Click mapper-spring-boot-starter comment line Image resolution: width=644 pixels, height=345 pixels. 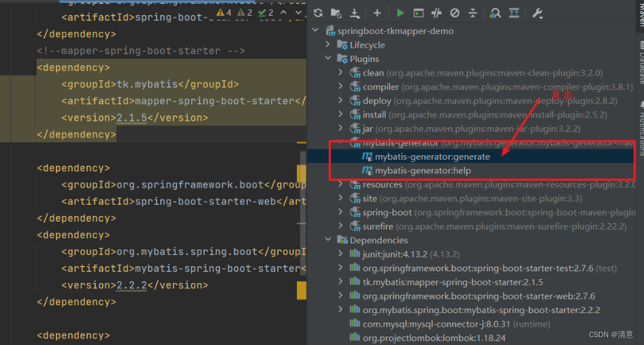141,50
